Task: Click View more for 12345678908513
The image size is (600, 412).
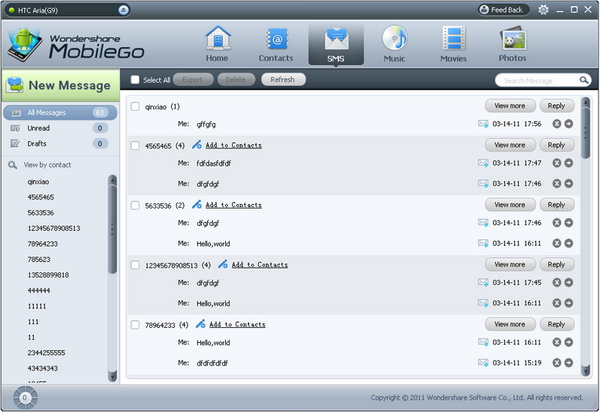Action: [x=510, y=264]
